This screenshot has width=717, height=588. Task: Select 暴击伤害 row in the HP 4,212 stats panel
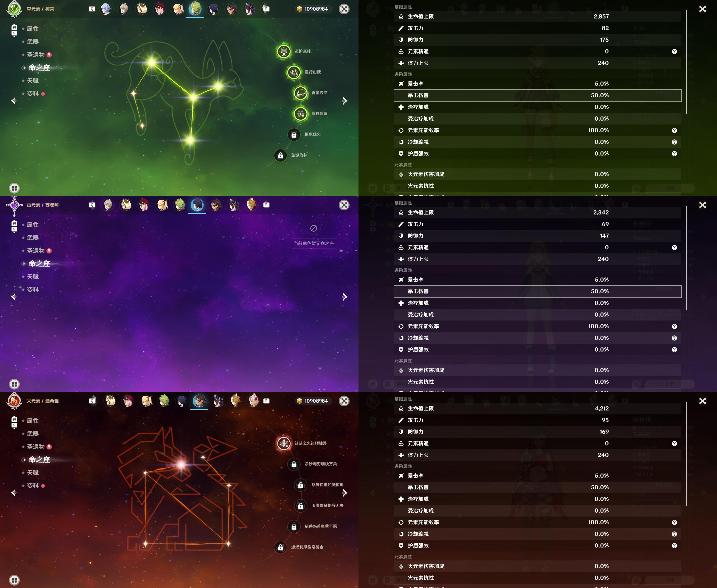pos(537,487)
